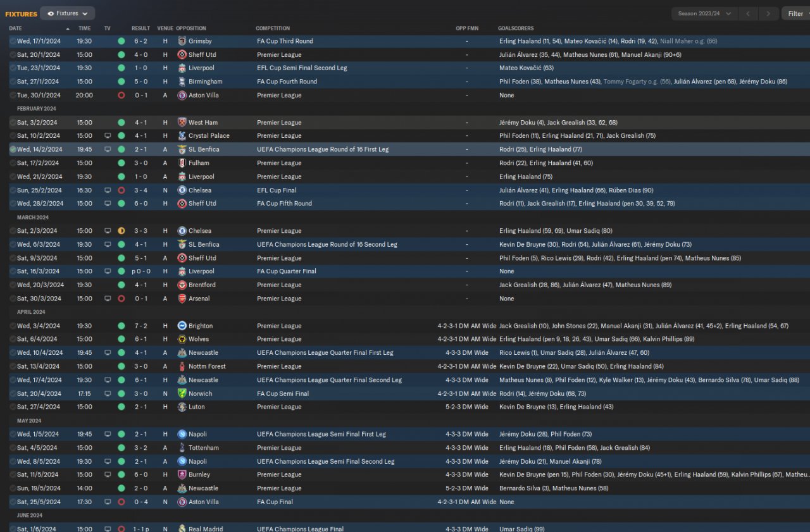Image resolution: width=810 pixels, height=532 pixels.
Task: Click the Tottenham club badge
Action: (x=182, y=448)
